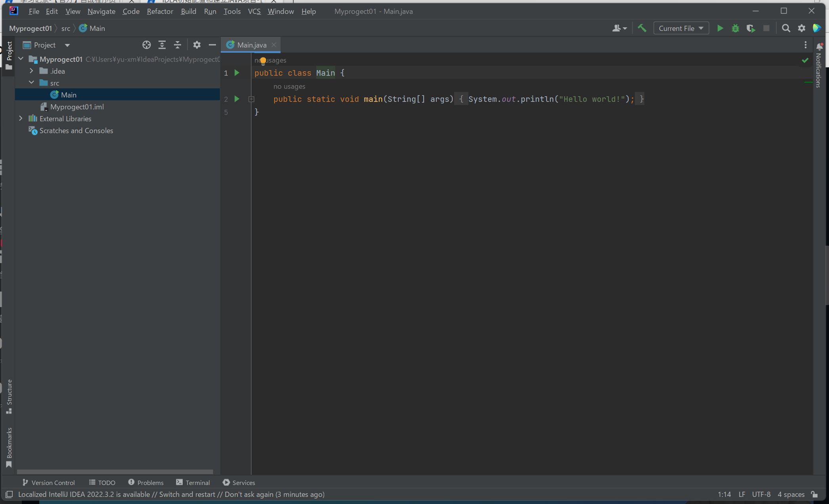Toggle Structure tool window from left stripe
The width and height of the screenshot is (829, 504).
[x=9, y=397]
